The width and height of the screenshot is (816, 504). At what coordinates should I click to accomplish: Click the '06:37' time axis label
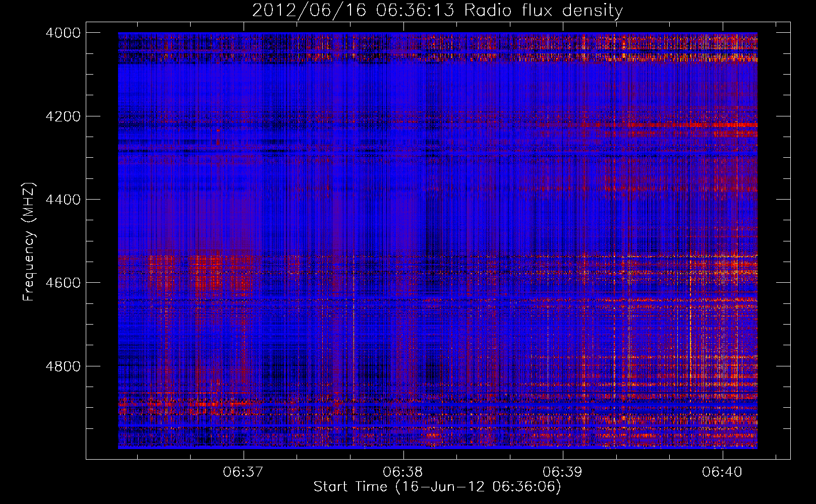coord(244,472)
